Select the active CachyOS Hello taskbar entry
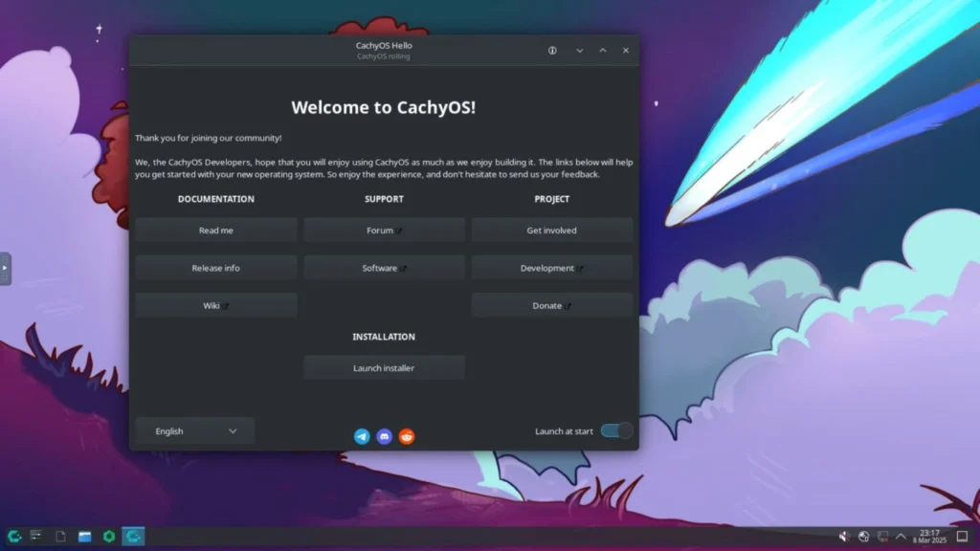 click(133, 536)
